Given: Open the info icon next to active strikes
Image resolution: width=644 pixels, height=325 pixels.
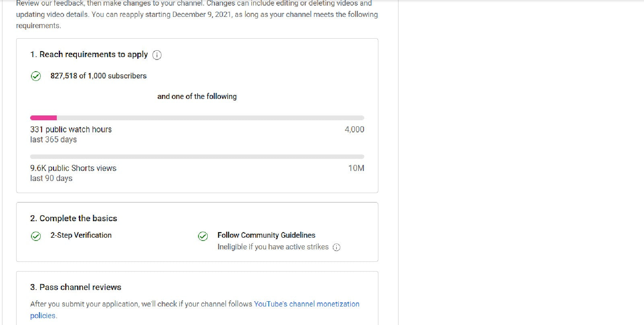Looking at the screenshot, I should tap(336, 247).
